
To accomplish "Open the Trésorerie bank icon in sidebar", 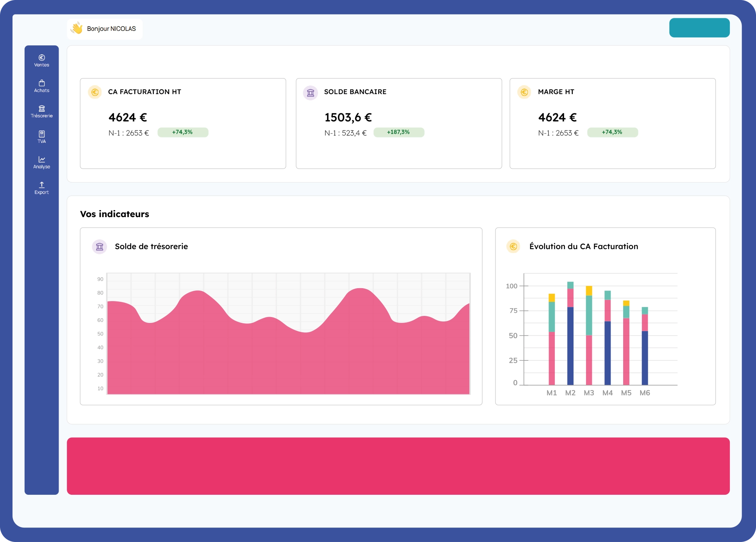I will tap(42, 109).
